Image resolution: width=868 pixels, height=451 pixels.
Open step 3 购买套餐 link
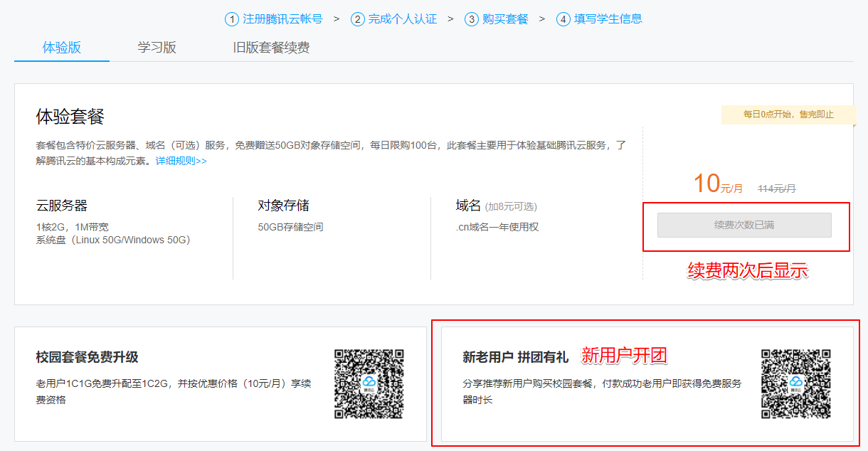click(x=497, y=19)
